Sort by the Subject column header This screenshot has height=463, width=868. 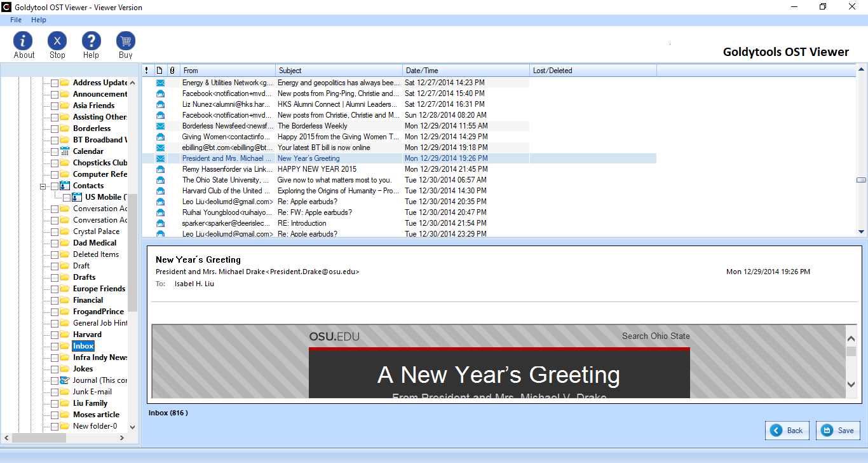point(339,71)
